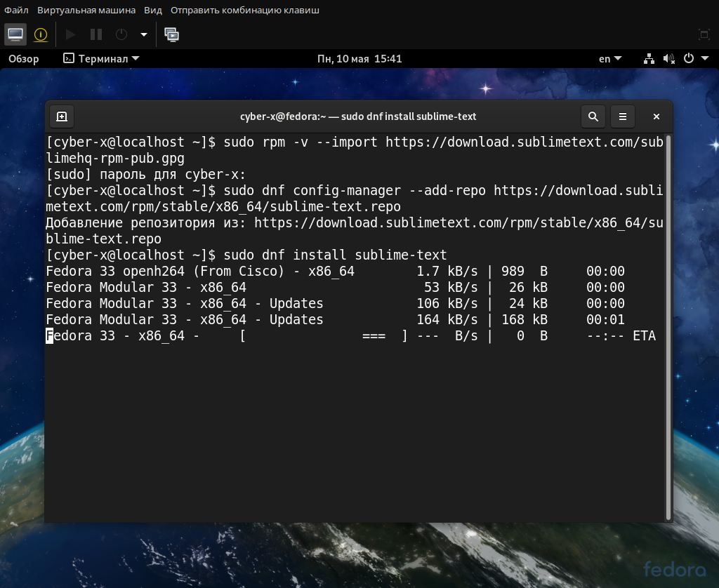Pause the virtual machine
The image size is (719, 588).
tap(96, 34)
